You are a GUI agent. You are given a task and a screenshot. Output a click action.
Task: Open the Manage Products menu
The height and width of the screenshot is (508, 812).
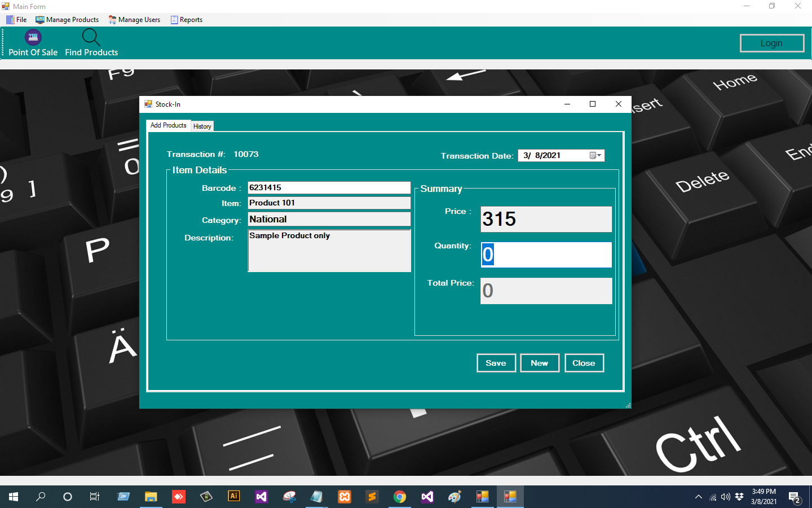[x=67, y=20]
